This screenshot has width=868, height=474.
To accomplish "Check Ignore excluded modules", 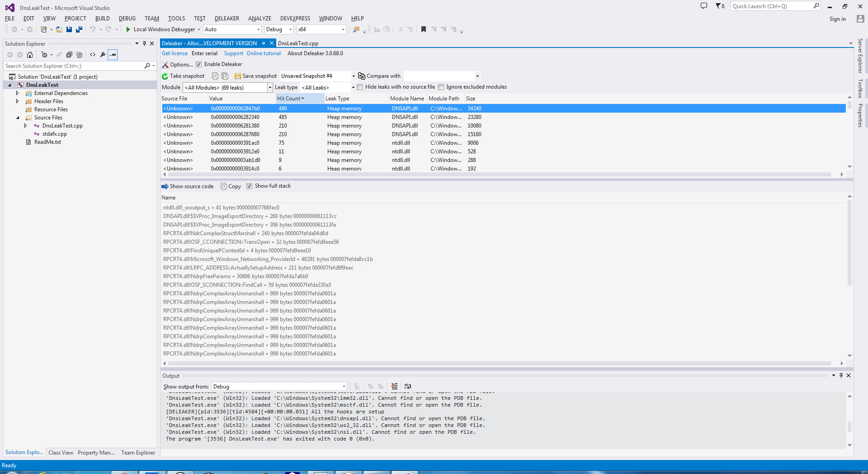I will (441, 87).
